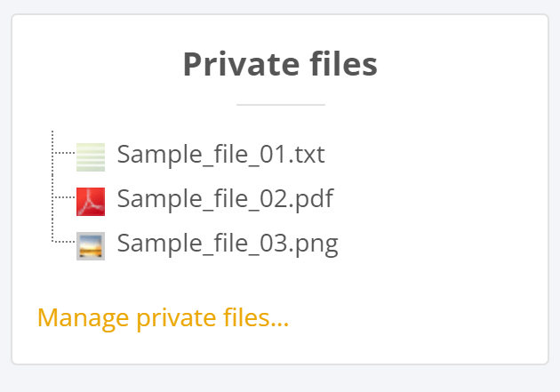Open the Manage private files link
560x392 pixels.
163,318
